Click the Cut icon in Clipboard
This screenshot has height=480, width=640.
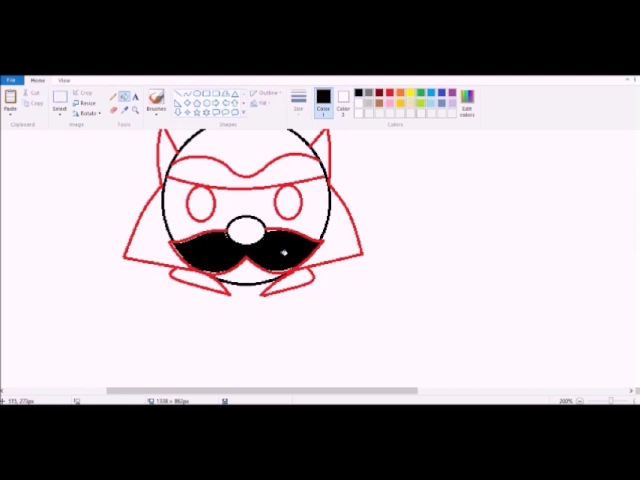coord(31,93)
